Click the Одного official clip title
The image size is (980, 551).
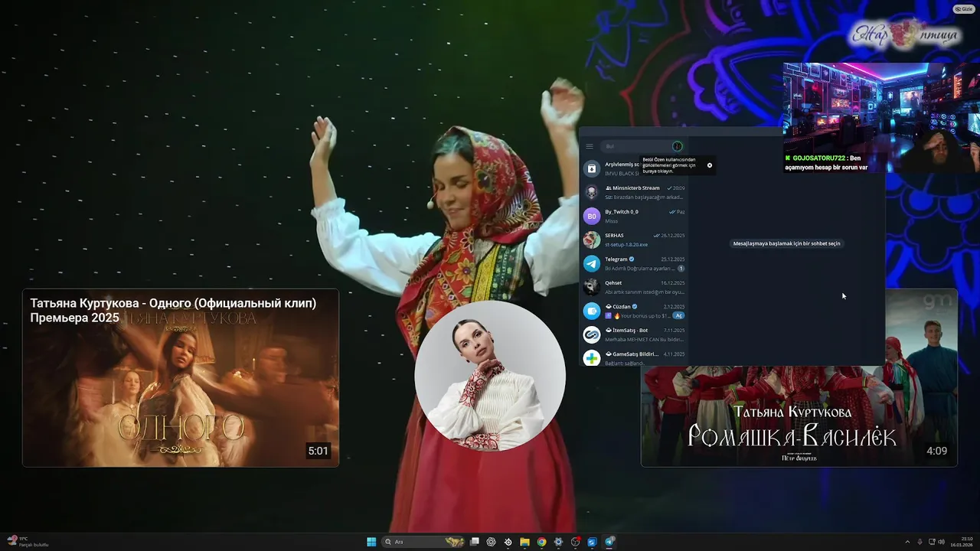click(173, 310)
